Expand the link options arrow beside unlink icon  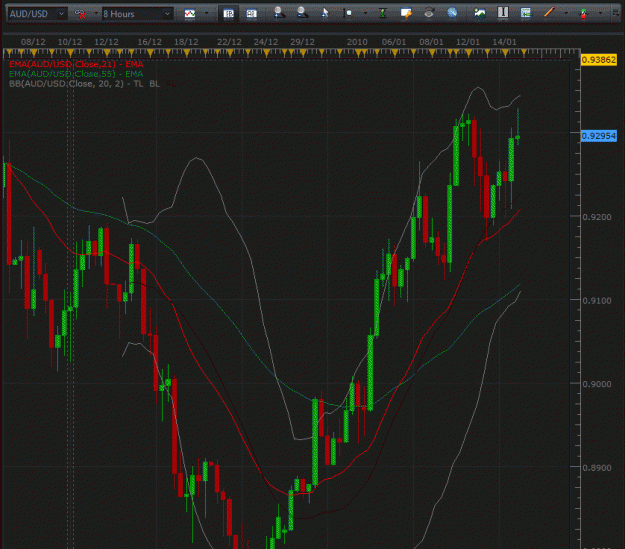pos(96,14)
